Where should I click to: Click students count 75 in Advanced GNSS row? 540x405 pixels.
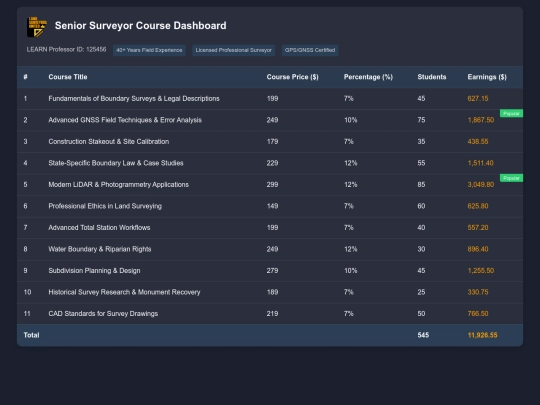click(x=421, y=120)
